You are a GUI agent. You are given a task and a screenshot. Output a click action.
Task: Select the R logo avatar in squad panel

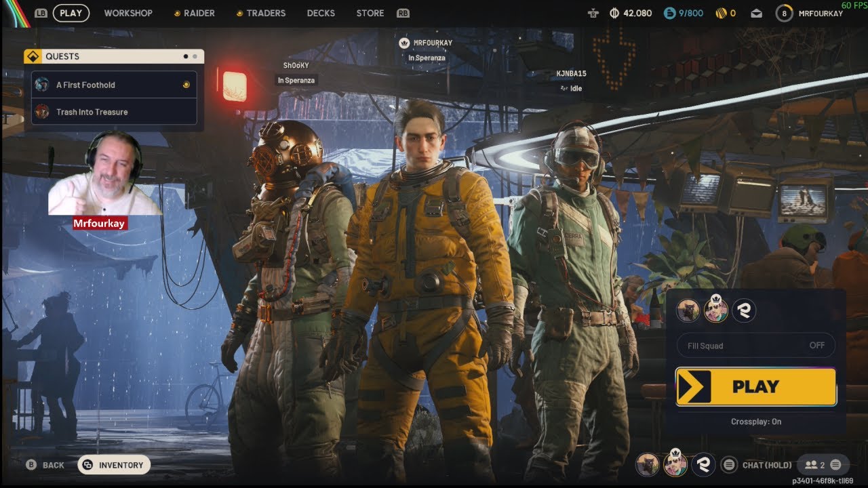point(744,310)
